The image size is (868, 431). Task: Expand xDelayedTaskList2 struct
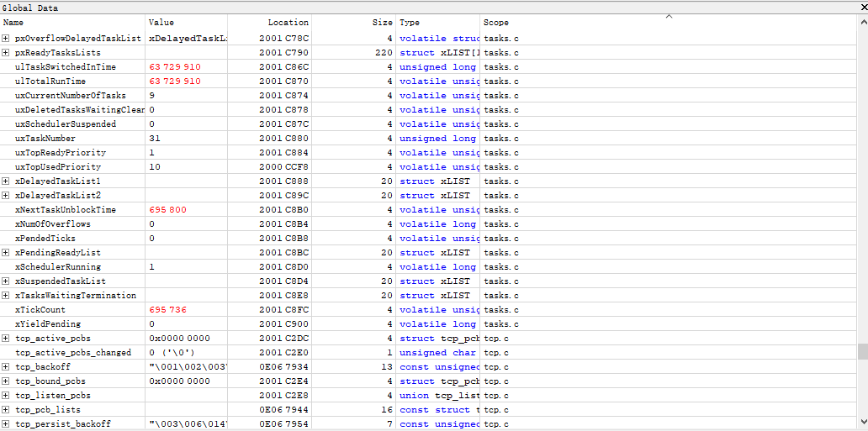(6, 196)
